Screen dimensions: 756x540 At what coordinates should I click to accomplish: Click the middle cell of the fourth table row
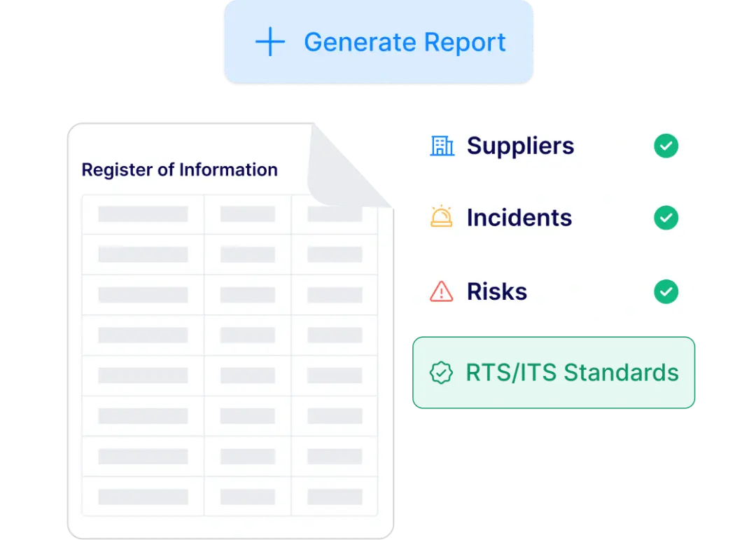247,335
